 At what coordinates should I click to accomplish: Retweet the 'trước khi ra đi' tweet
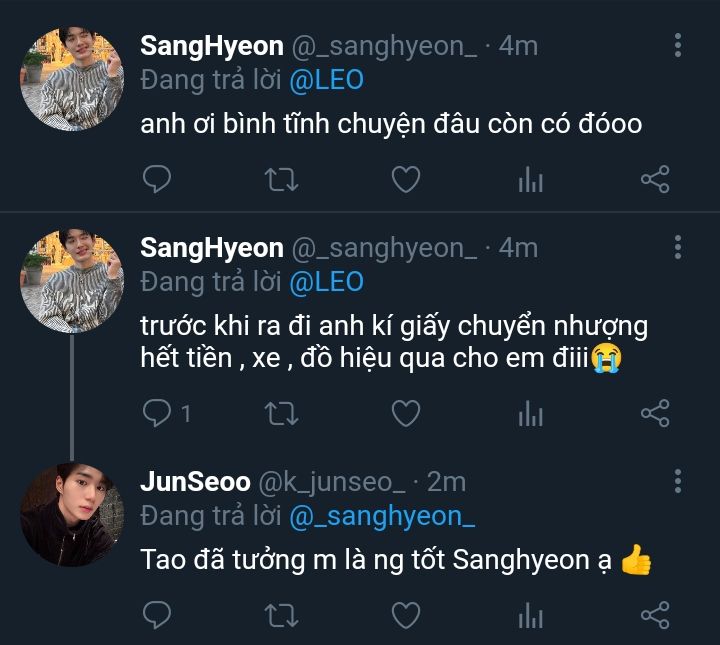[279, 412]
